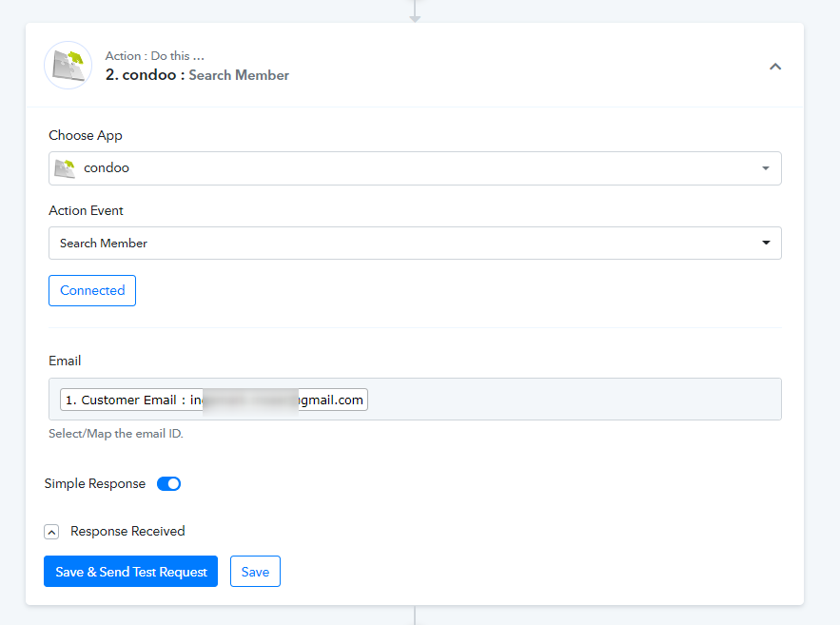Collapse the step using the top-right chevron

pyautogui.click(x=775, y=67)
